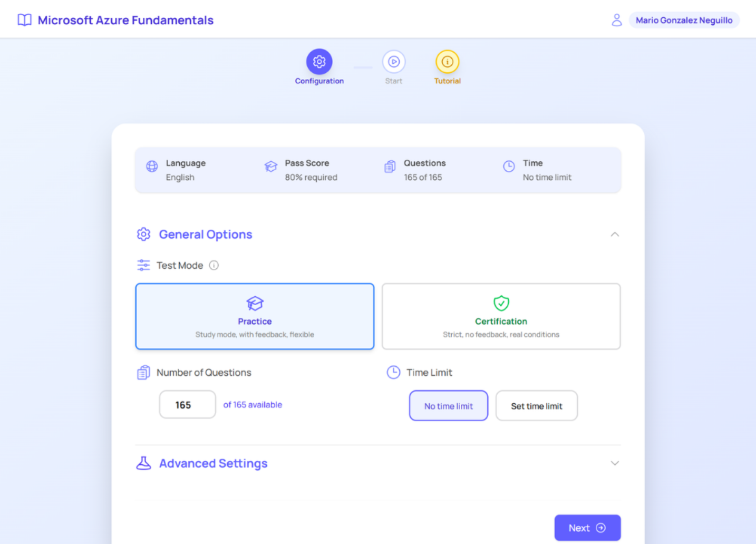Select the Practice test mode card
The width and height of the screenshot is (756, 544).
click(255, 316)
